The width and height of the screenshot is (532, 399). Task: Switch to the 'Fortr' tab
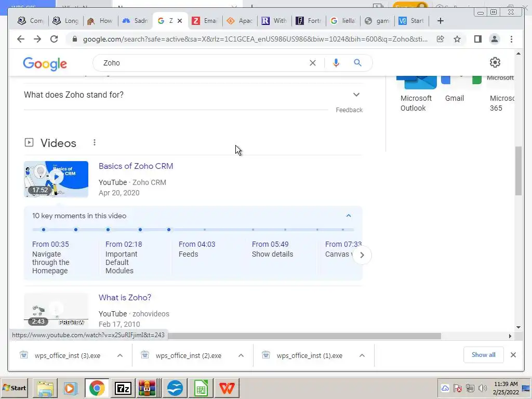[x=309, y=21]
